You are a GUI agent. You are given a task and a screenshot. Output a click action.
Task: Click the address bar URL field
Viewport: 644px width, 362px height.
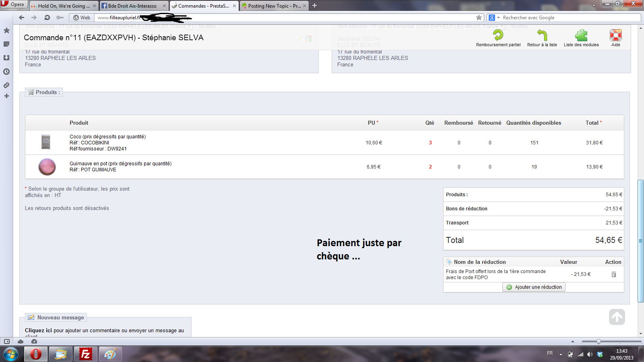click(286, 17)
